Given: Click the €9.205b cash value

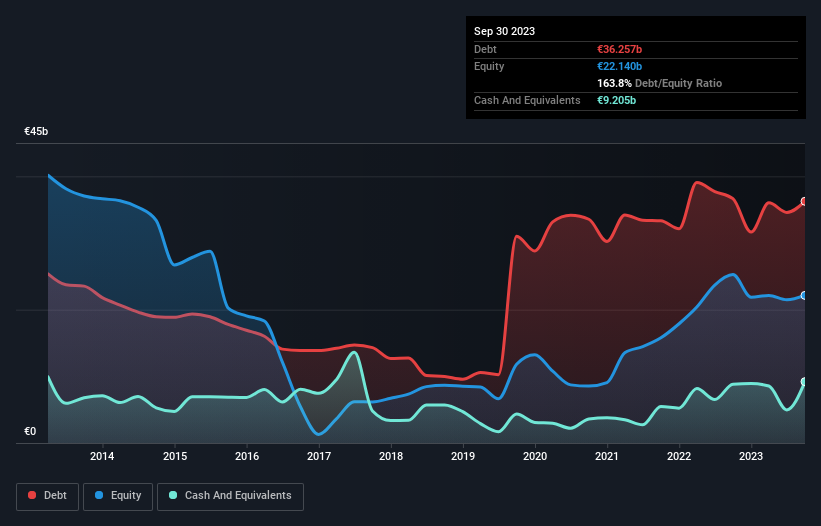Looking at the screenshot, I should [616, 100].
